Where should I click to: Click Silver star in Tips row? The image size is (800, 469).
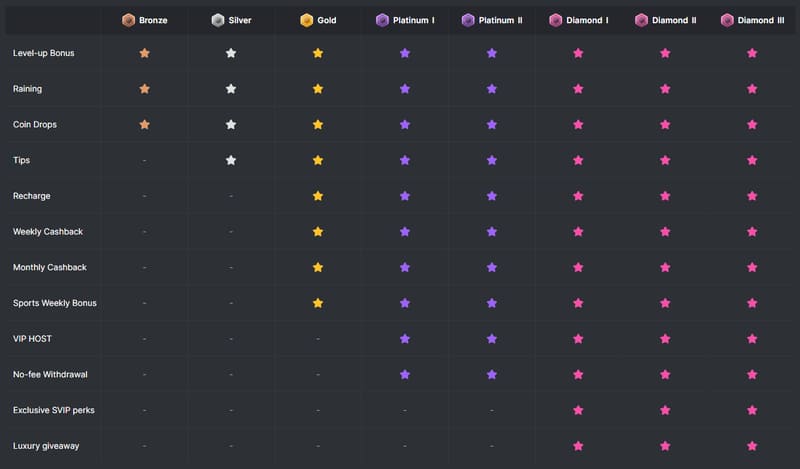coord(231,160)
